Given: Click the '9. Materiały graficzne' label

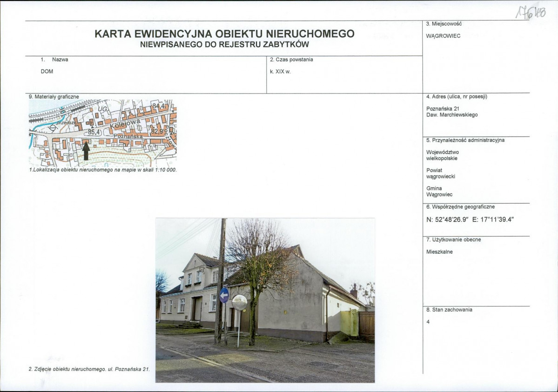Looking at the screenshot, I should pos(54,97).
